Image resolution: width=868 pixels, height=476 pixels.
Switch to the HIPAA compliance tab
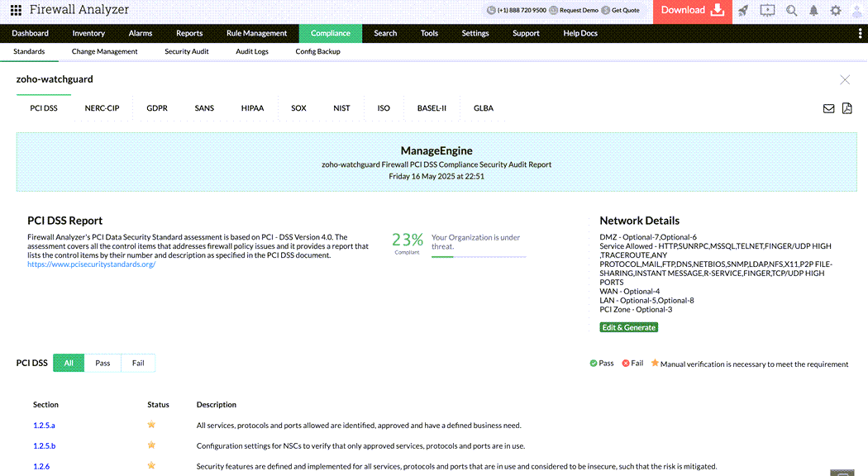click(x=252, y=107)
